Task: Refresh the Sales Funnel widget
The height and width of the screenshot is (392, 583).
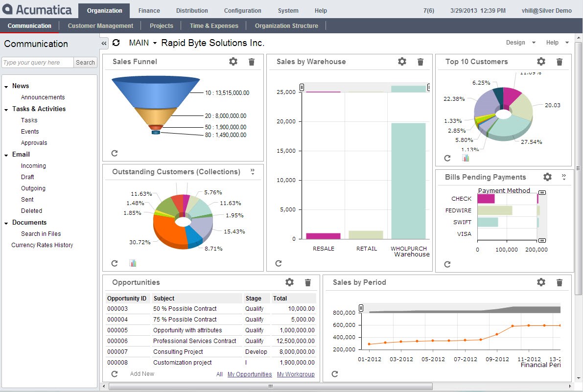Action: (115, 153)
